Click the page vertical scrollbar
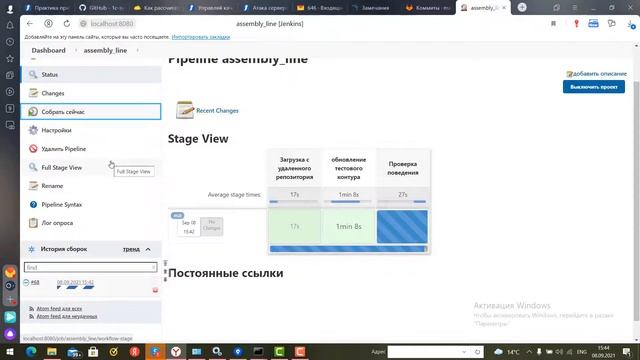Image resolution: width=640 pixels, height=360 pixels. point(637,200)
